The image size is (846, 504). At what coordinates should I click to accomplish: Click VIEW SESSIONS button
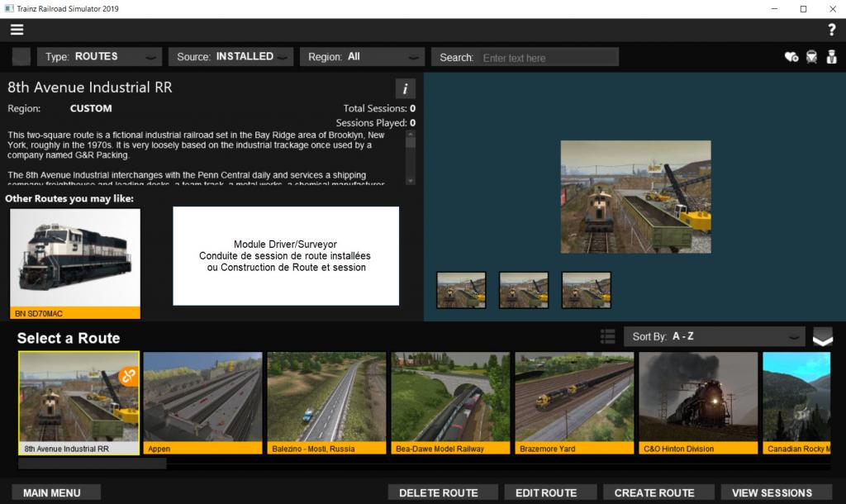[x=776, y=492]
